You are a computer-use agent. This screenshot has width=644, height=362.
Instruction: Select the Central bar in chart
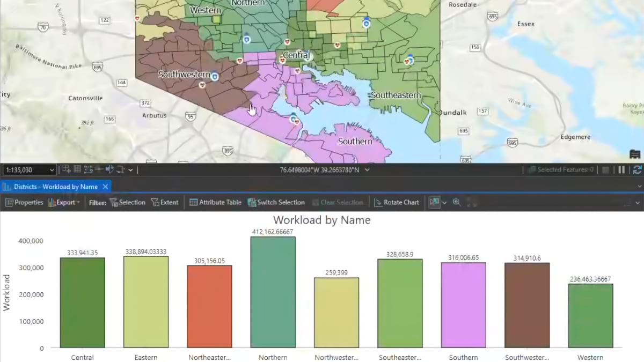[82, 302]
